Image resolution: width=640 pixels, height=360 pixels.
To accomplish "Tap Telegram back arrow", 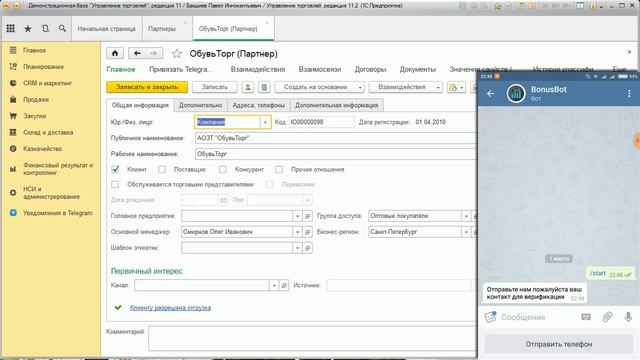I will click(491, 93).
